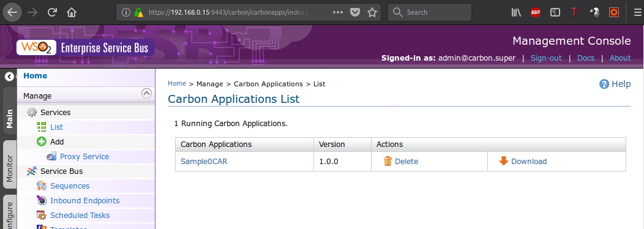Click the Actions column header
The height and width of the screenshot is (229, 644).
[498, 145]
